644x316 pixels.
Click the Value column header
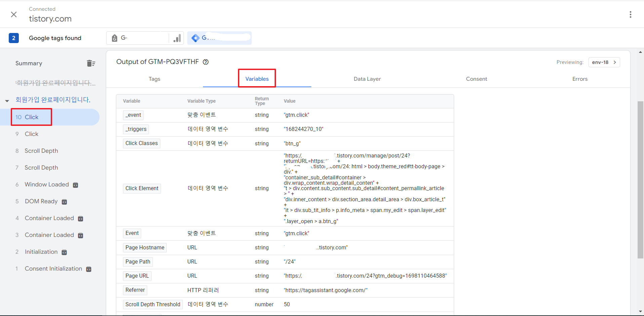point(289,101)
